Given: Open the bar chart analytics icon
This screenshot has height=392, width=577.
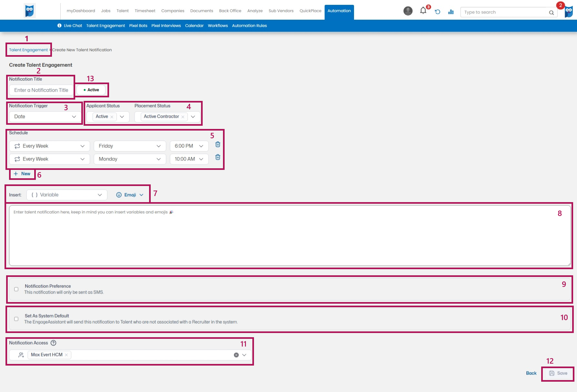Looking at the screenshot, I should 451,12.
